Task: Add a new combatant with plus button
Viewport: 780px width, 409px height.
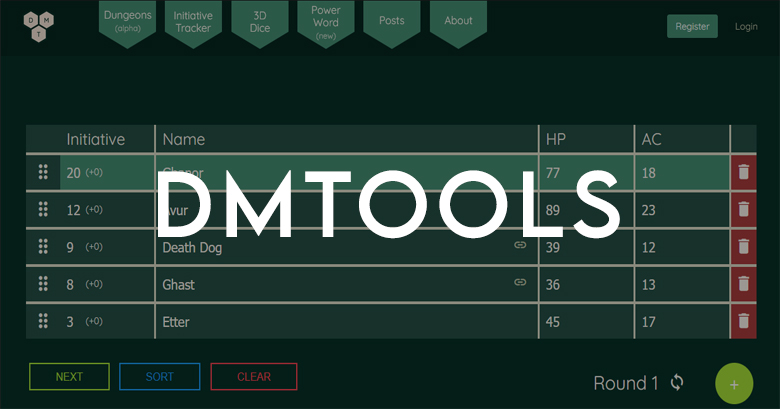Action: tap(734, 384)
